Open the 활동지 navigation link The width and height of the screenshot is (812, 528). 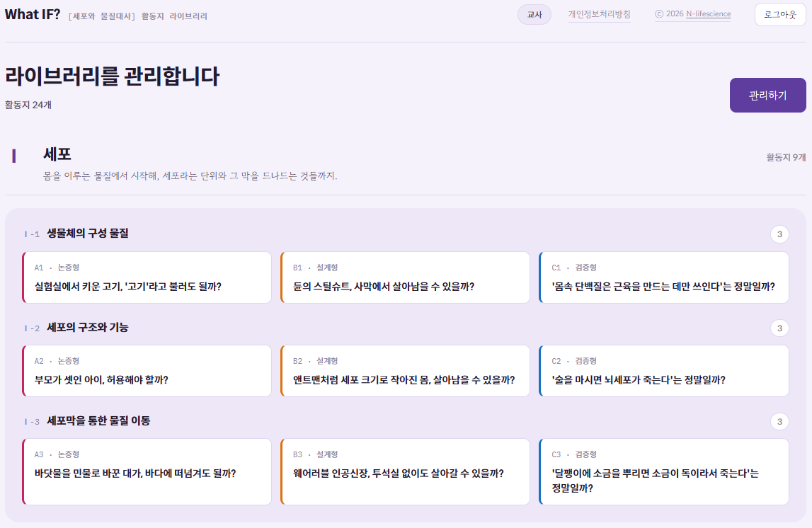(x=152, y=16)
